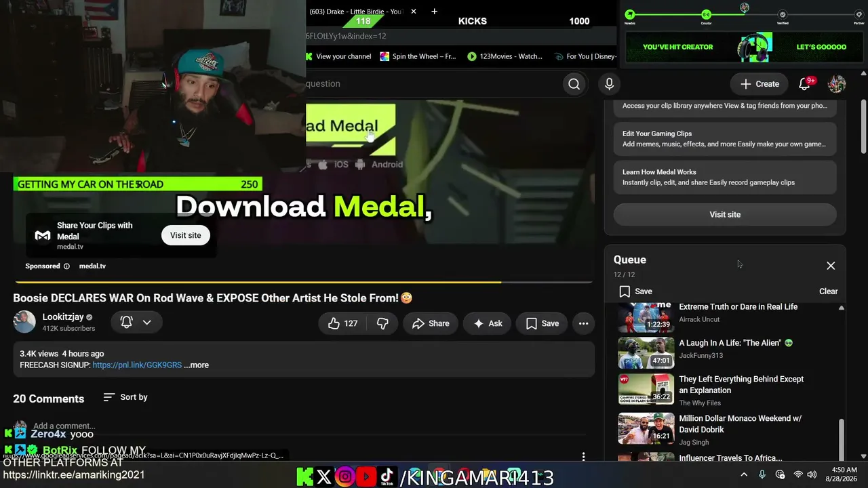The image size is (868, 488).
Task: Open the YouTube notifications bell
Action: 804,84
